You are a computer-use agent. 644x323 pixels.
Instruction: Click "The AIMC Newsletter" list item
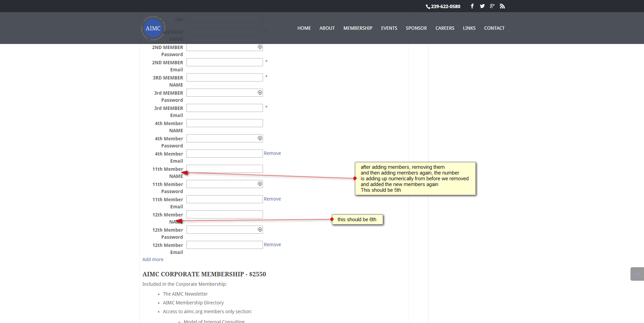[x=185, y=294]
